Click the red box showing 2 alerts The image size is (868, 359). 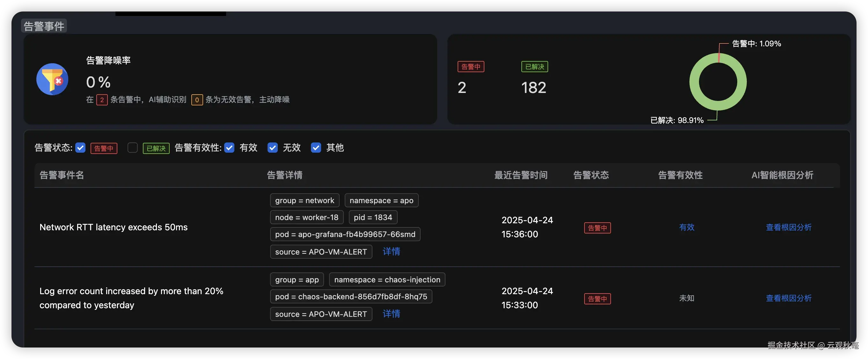[x=102, y=100]
